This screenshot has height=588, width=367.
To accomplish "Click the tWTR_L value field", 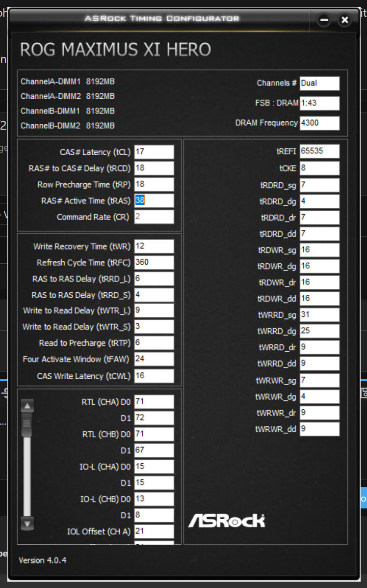I will tap(154, 310).
